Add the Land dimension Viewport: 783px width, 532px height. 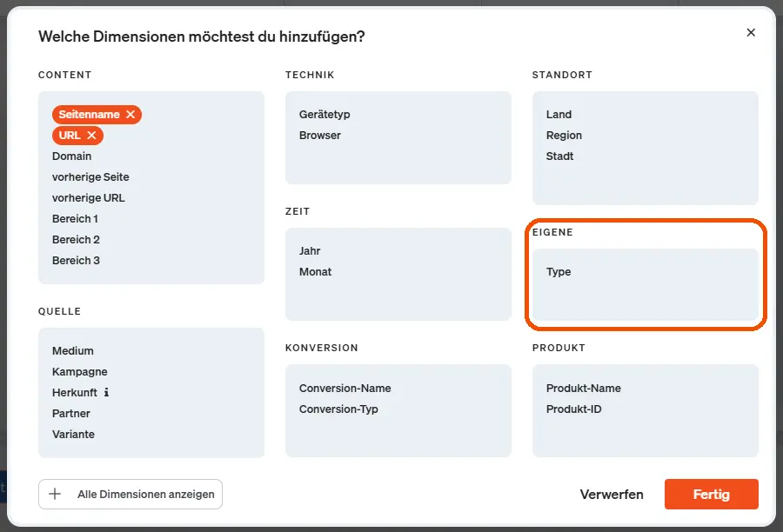pos(559,115)
